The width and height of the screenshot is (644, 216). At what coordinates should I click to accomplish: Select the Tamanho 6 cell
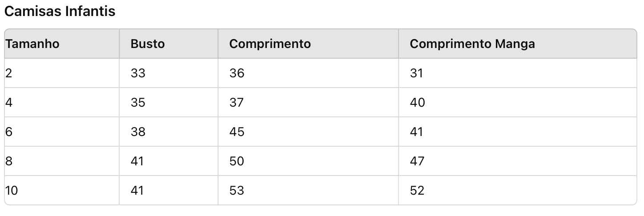[x=62, y=132]
